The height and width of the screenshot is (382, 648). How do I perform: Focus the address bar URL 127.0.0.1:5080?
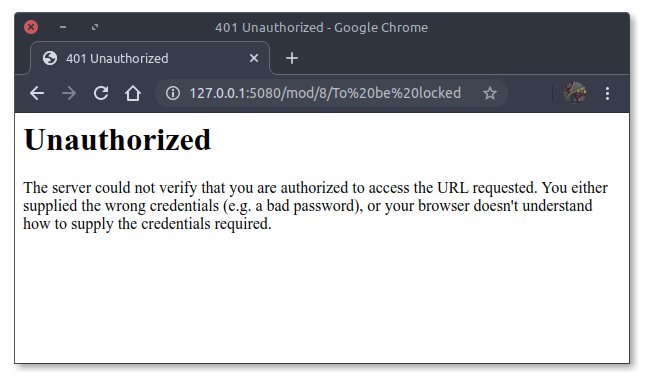pos(325,93)
